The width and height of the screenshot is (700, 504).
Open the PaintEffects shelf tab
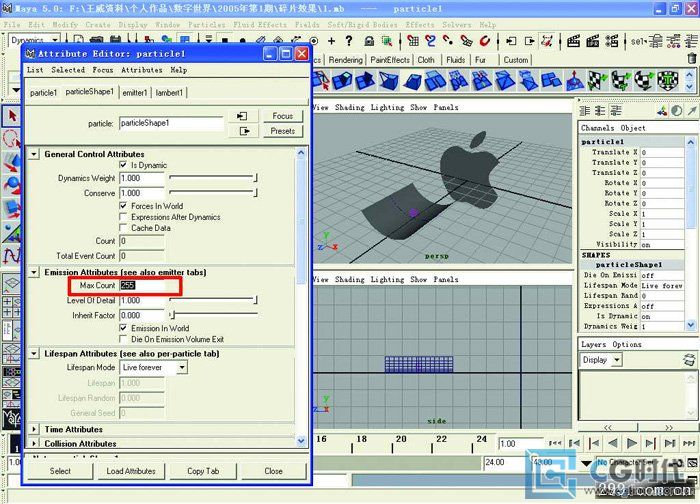tap(390, 60)
